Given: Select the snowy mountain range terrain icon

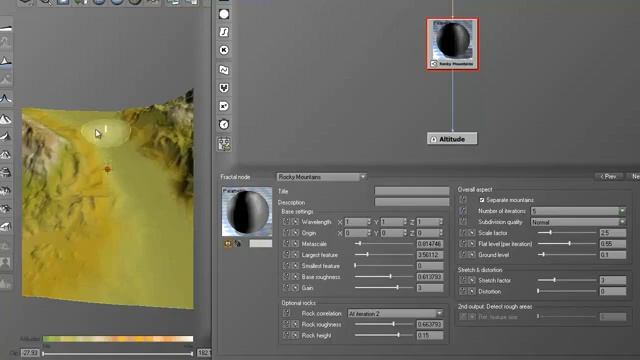Looking at the screenshot, I should 6,119.
